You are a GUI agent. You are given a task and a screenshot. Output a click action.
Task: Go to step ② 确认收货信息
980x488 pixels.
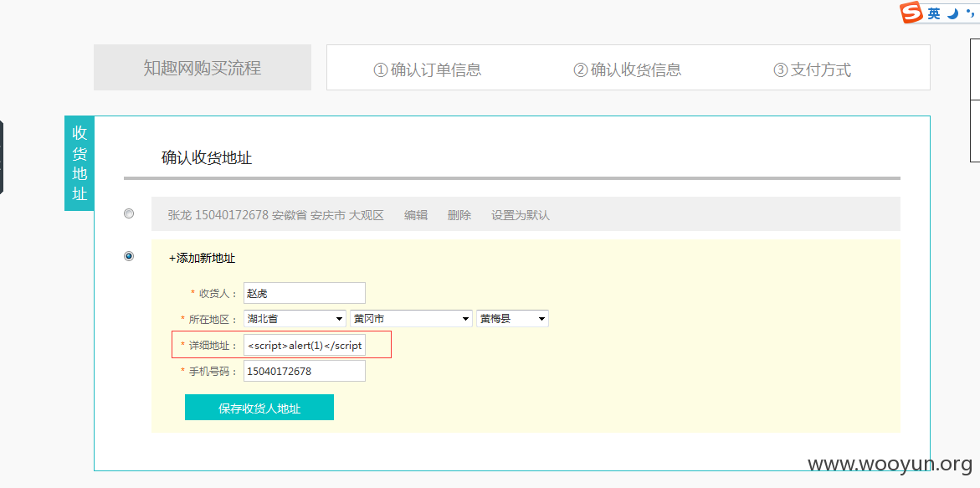click(x=628, y=69)
